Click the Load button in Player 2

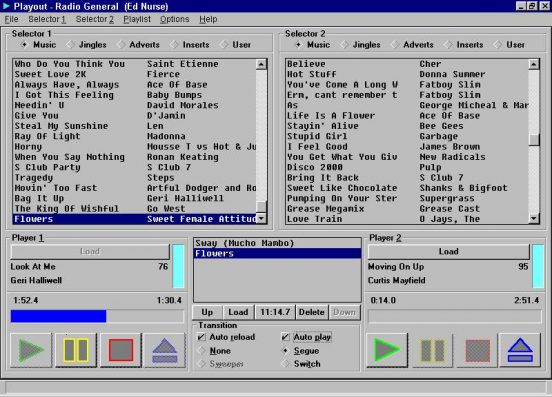[448, 252]
